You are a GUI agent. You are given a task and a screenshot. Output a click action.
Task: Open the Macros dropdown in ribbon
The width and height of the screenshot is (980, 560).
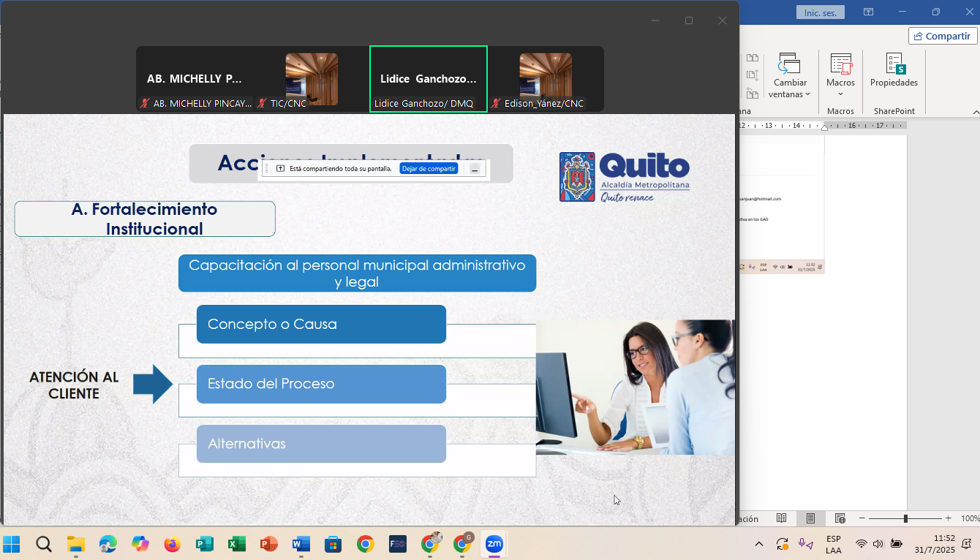click(x=840, y=83)
